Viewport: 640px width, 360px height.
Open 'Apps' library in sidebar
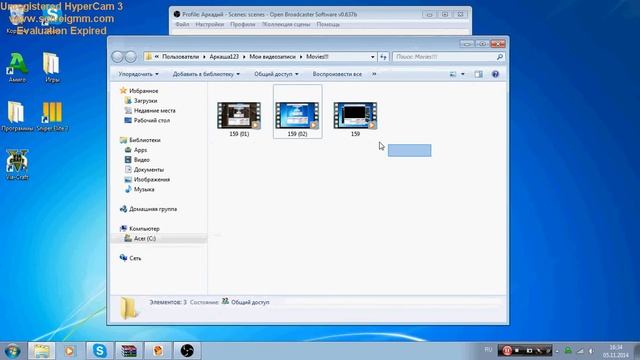click(x=136, y=150)
